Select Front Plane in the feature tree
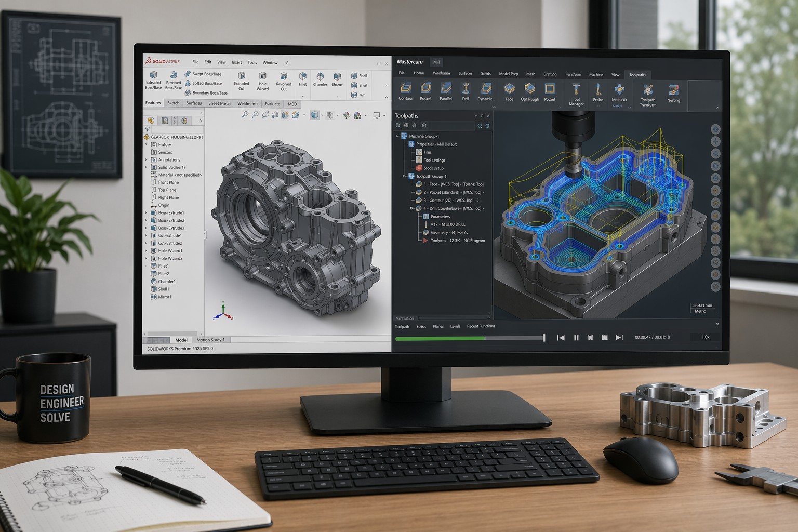 tap(165, 183)
